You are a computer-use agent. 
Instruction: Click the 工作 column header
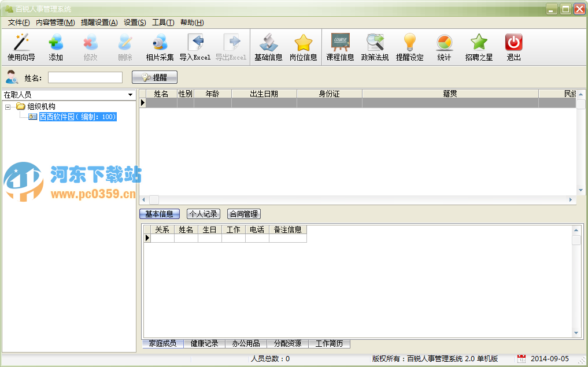pos(233,229)
